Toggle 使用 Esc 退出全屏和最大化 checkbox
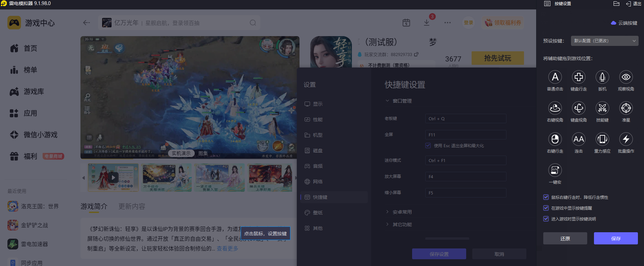The height and width of the screenshot is (266, 644). (428, 145)
